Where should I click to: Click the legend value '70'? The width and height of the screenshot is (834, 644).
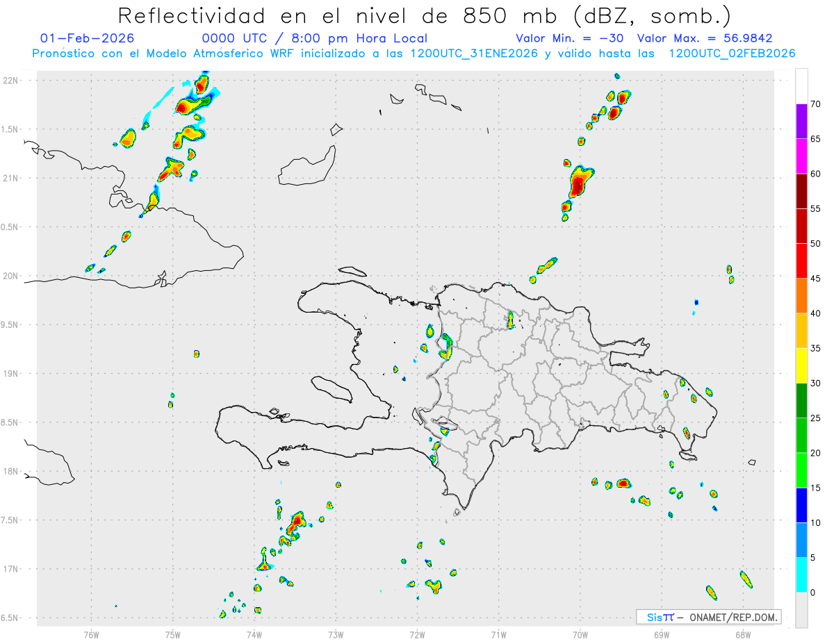tap(816, 104)
